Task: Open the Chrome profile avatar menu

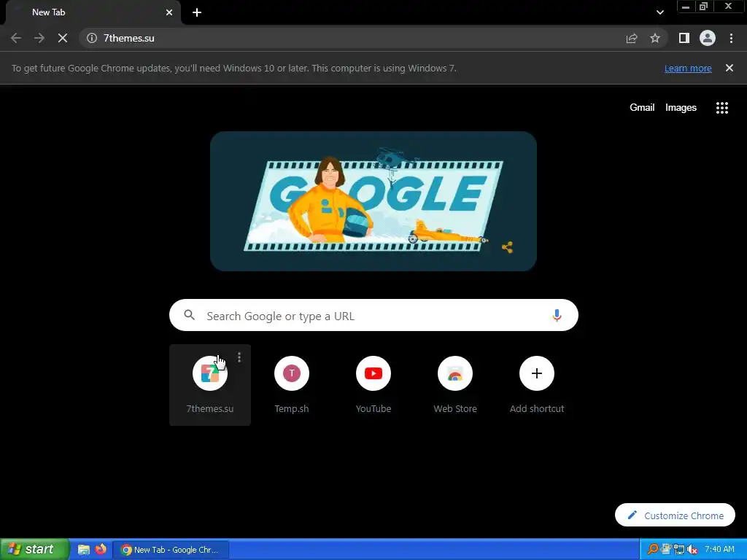Action: (708, 38)
